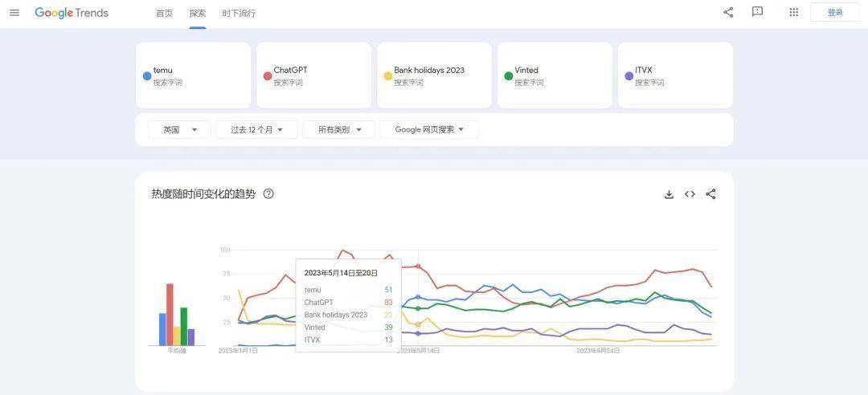Screen dimensions: 868x395
Task: Click the purple ITVX average bar
Action: coord(191,337)
